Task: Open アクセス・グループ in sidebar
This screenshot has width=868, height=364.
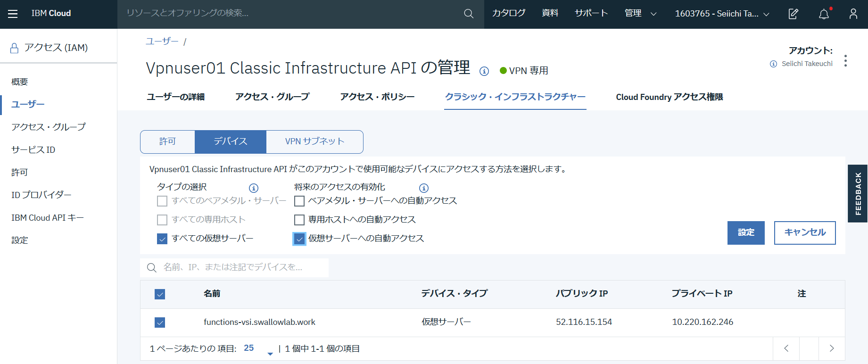Action: pos(49,127)
